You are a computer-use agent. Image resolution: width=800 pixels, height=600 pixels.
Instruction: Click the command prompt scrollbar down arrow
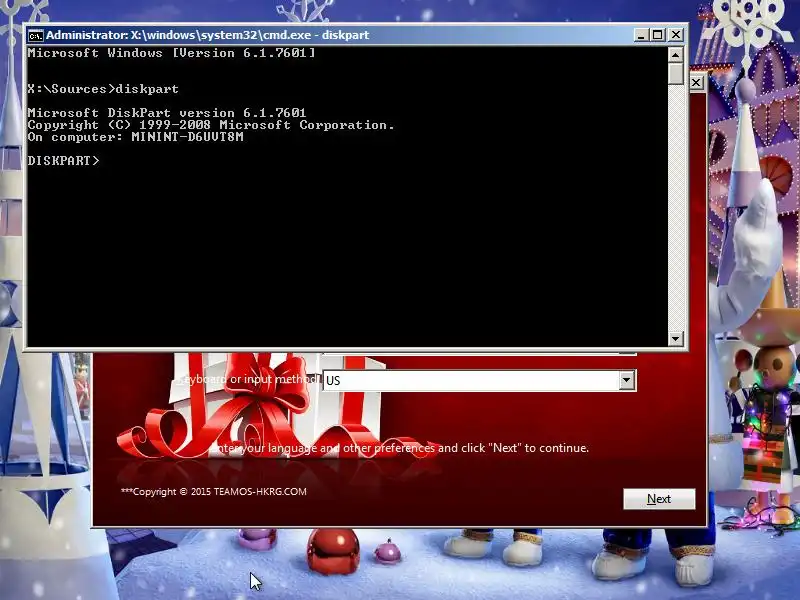pos(676,339)
